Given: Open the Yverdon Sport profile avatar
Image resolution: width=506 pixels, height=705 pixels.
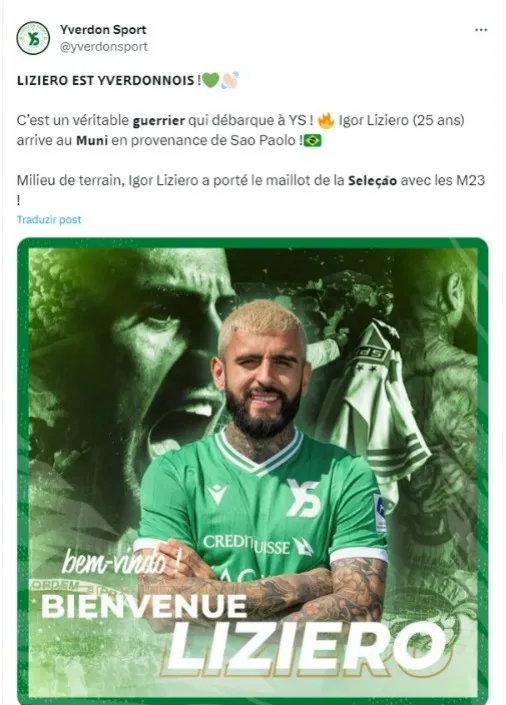Looking at the screenshot, I should click(x=33, y=38).
